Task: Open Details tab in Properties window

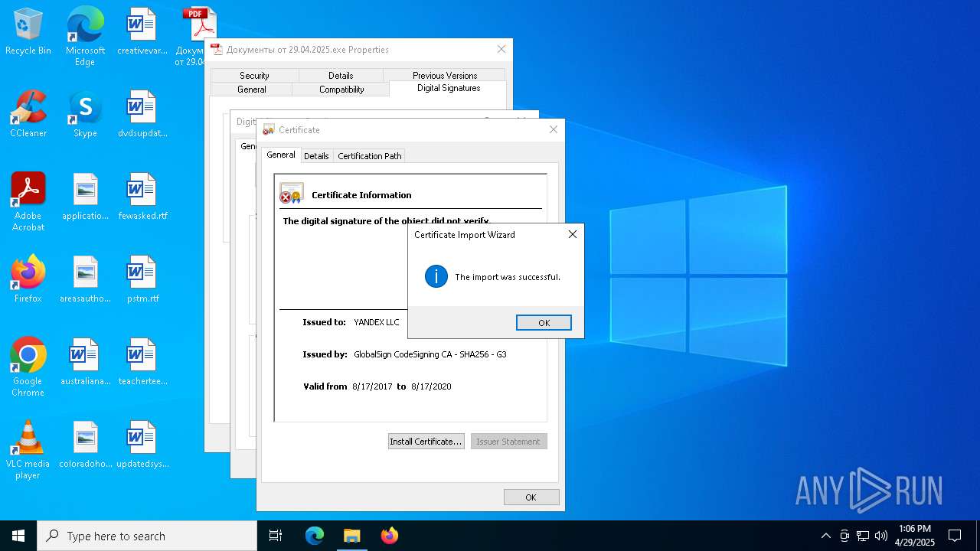Action: pos(341,75)
